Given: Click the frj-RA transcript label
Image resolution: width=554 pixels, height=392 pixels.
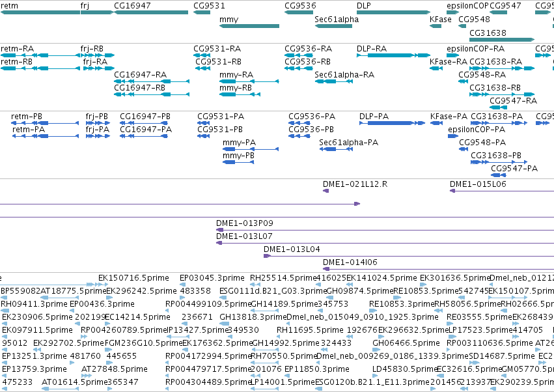Looking at the screenshot, I should [95, 61].
